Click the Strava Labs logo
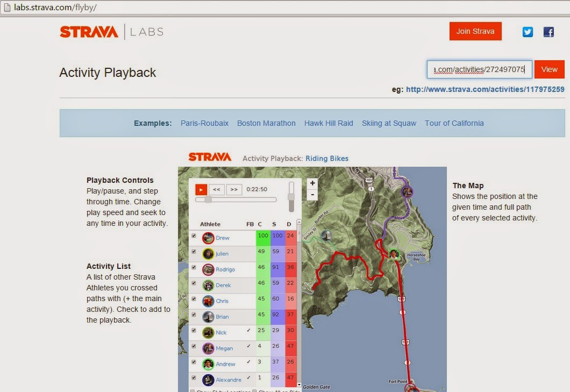570x392 pixels. (88, 32)
